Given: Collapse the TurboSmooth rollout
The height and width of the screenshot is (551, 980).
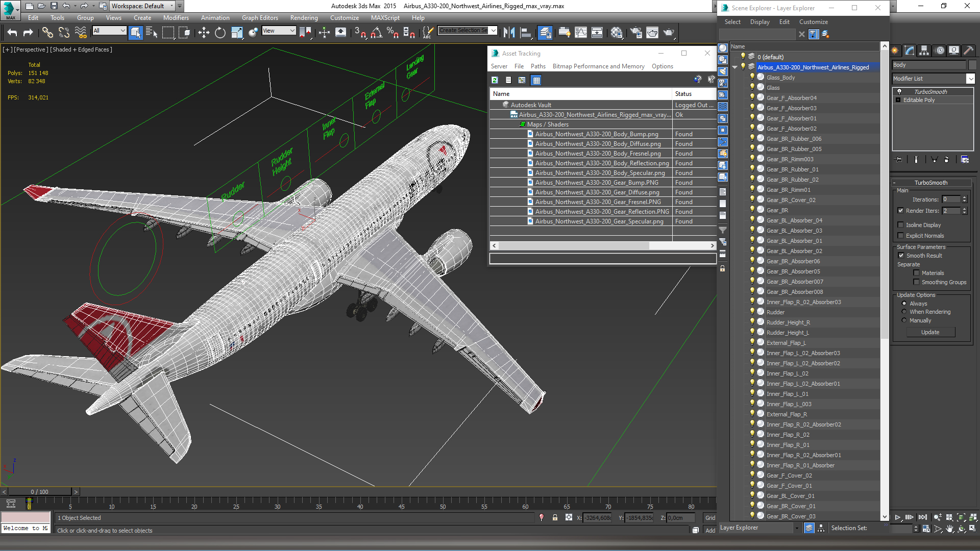Looking at the screenshot, I should (930, 183).
